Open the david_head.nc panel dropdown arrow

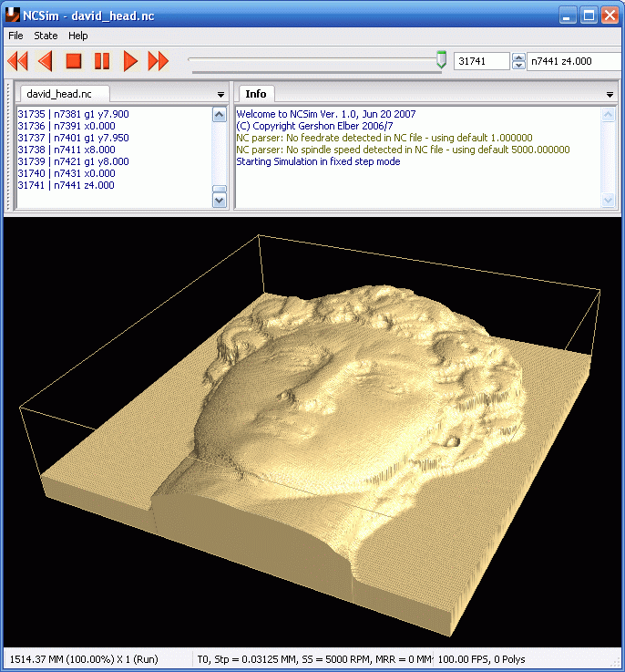point(220,95)
